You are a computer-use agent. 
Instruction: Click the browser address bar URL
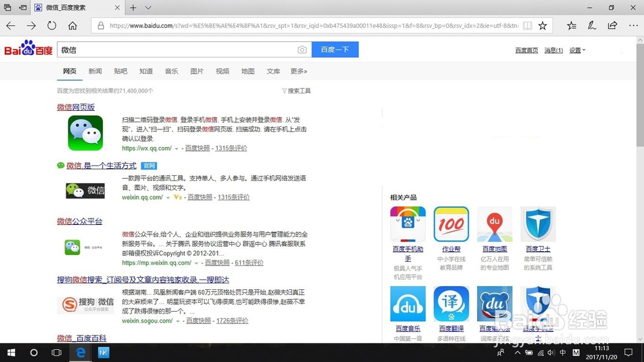click(x=314, y=26)
